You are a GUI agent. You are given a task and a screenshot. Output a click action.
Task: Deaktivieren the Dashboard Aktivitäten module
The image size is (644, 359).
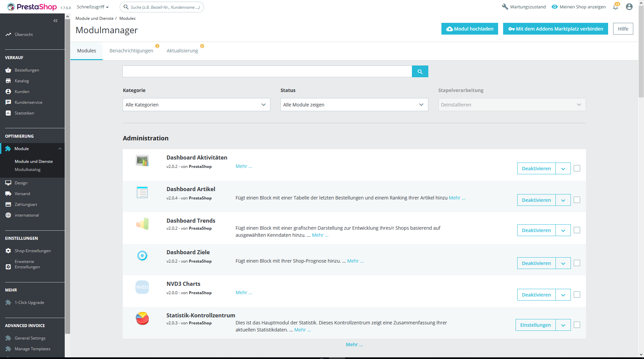point(536,169)
